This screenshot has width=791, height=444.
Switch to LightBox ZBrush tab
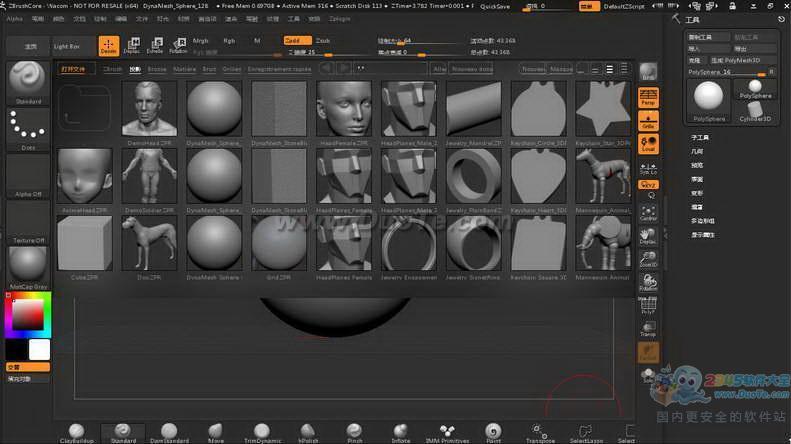point(112,69)
